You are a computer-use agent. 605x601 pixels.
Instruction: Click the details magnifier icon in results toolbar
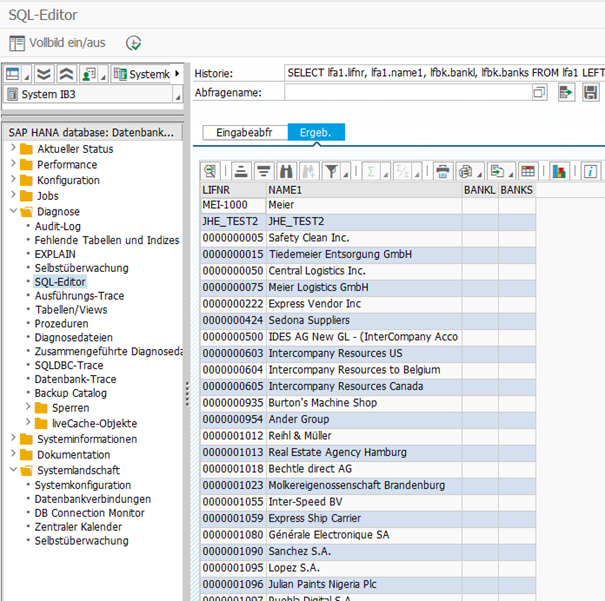[211, 171]
